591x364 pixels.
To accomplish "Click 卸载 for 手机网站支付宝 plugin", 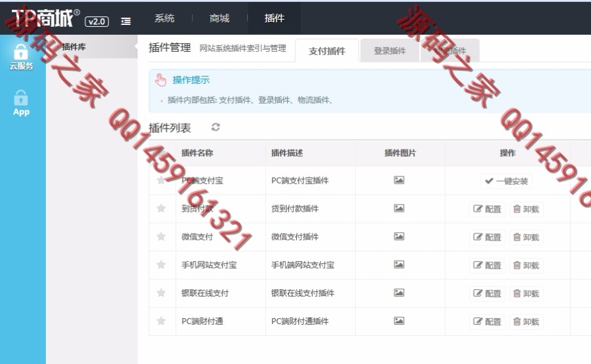I will click(x=526, y=266).
